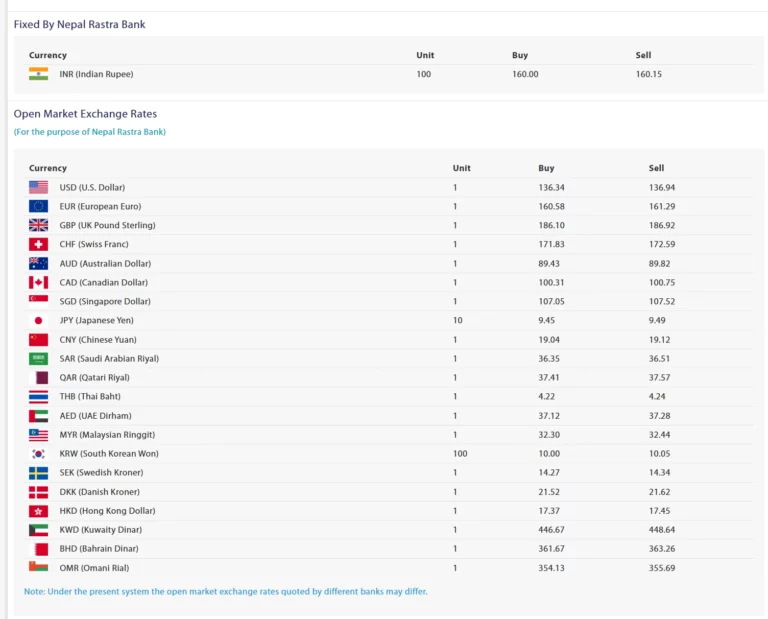Viewport: 768px width, 619px height.
Task: Click the USD sell rate 136.94
Action: click(662, 188)
